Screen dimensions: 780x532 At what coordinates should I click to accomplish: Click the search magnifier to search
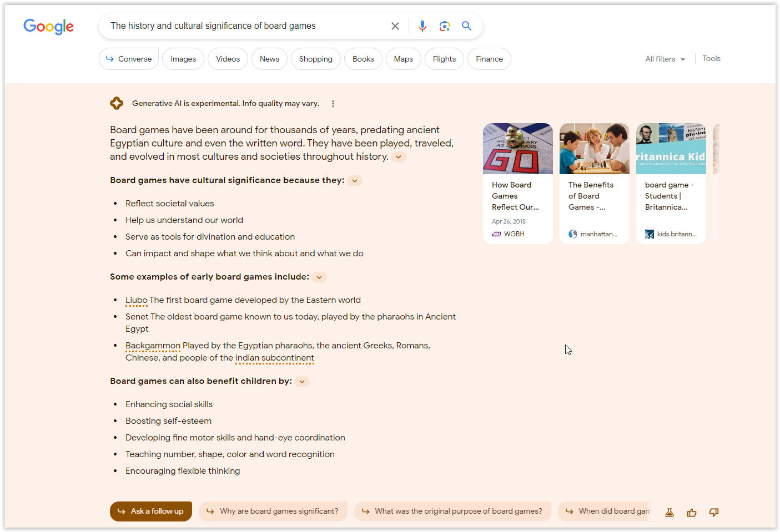click(x=466, y=26)
